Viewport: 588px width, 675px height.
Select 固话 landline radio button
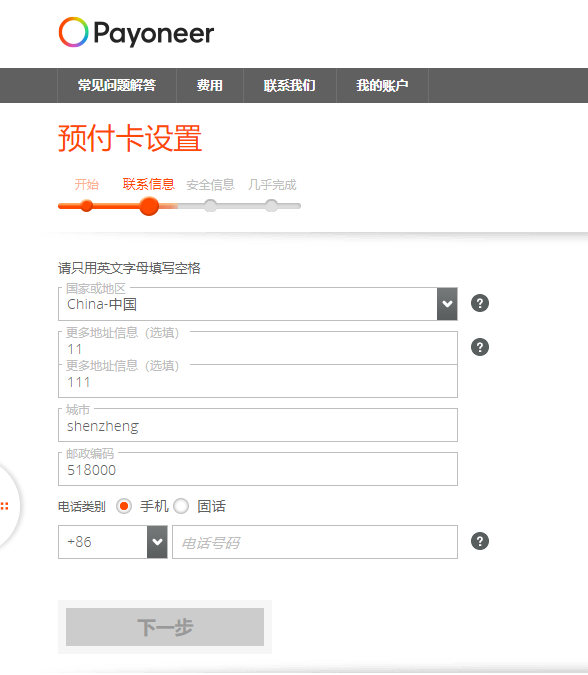tap(181, 506)
